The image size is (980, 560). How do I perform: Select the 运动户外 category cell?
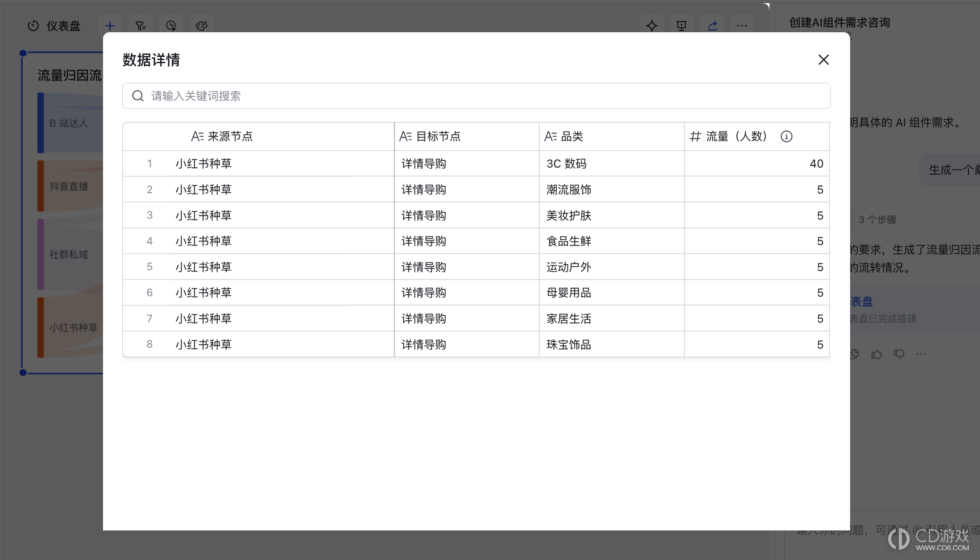(x=611, y=267)
